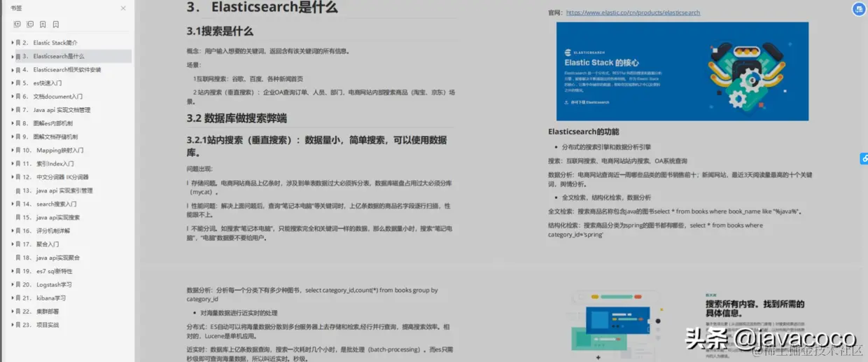
Task: Go to bookmark 11. 索引Index入门
Action: point(48,164)
